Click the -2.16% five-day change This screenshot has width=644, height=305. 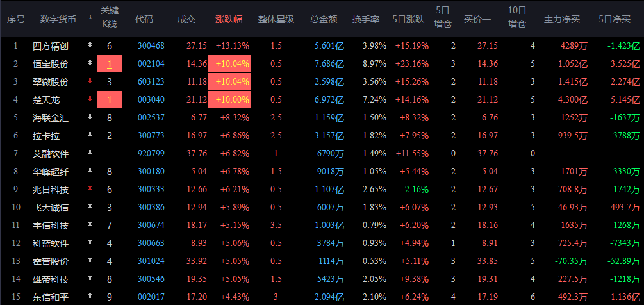[416, 189]
